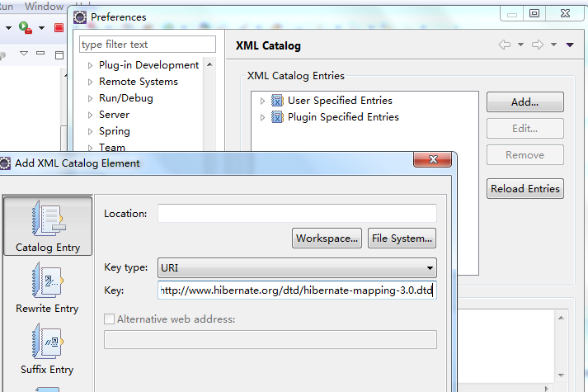Screen dimensions: 588x392
Task: Click in the Key input field
Action: [x=297, y=290]
